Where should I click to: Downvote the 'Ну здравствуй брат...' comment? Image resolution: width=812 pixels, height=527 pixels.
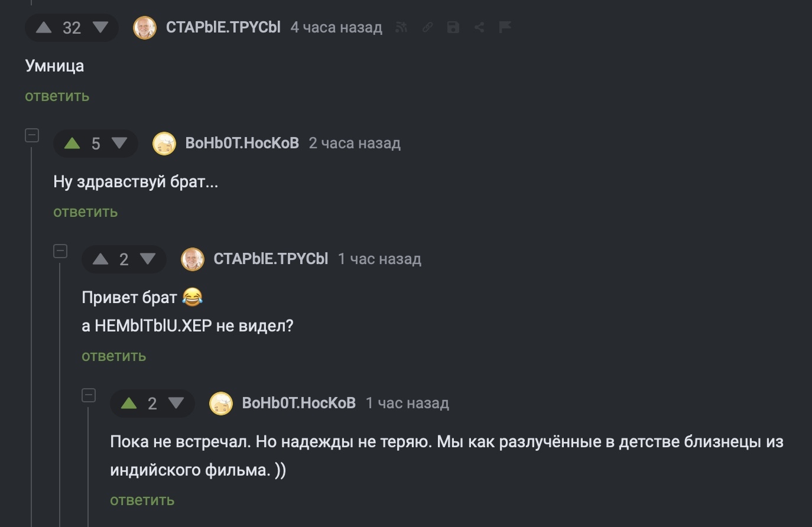(x=119, y=143)
